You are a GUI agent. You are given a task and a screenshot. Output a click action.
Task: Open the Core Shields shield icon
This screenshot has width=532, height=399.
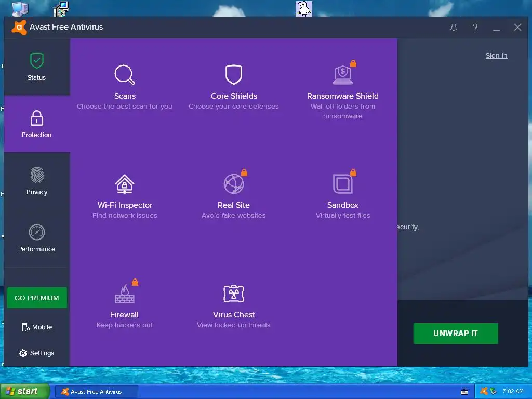[234, 74]
